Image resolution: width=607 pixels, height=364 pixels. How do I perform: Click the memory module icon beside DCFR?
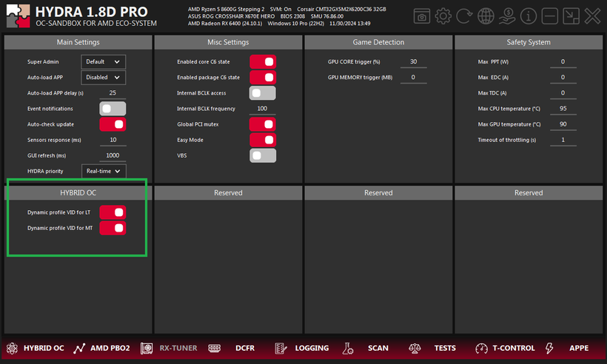coord(214,348)
